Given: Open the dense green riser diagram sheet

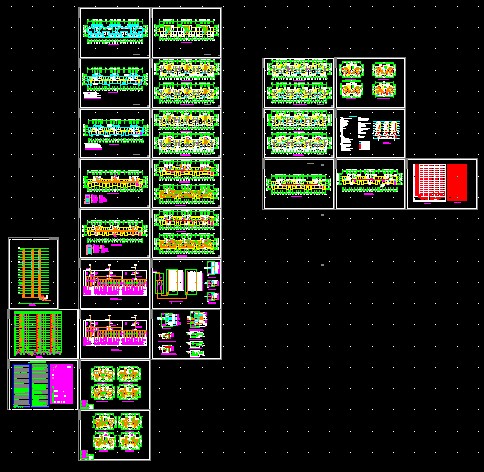Looking at the screenshot, I should pos(44,334).
